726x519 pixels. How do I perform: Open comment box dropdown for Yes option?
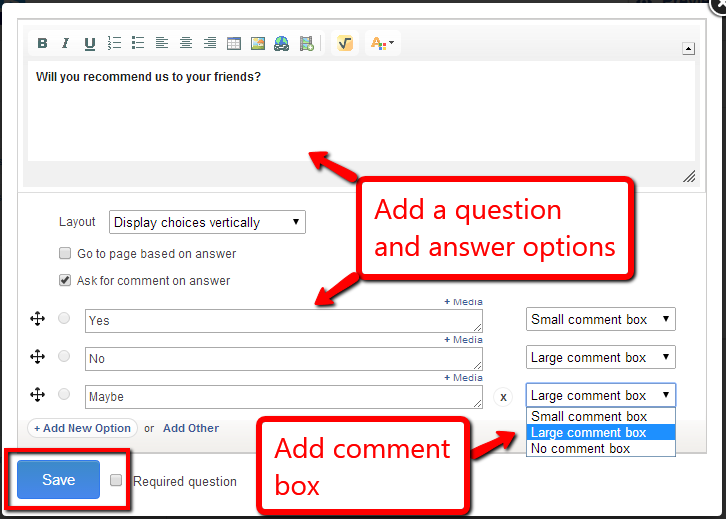[x=600, y=320]
